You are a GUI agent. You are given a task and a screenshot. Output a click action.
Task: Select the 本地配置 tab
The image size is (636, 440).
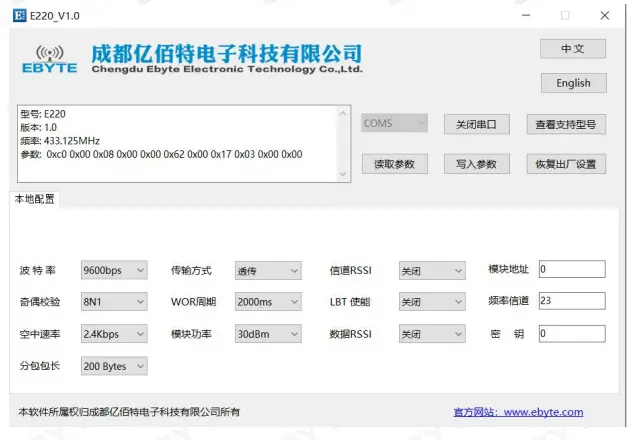(34, 199)
